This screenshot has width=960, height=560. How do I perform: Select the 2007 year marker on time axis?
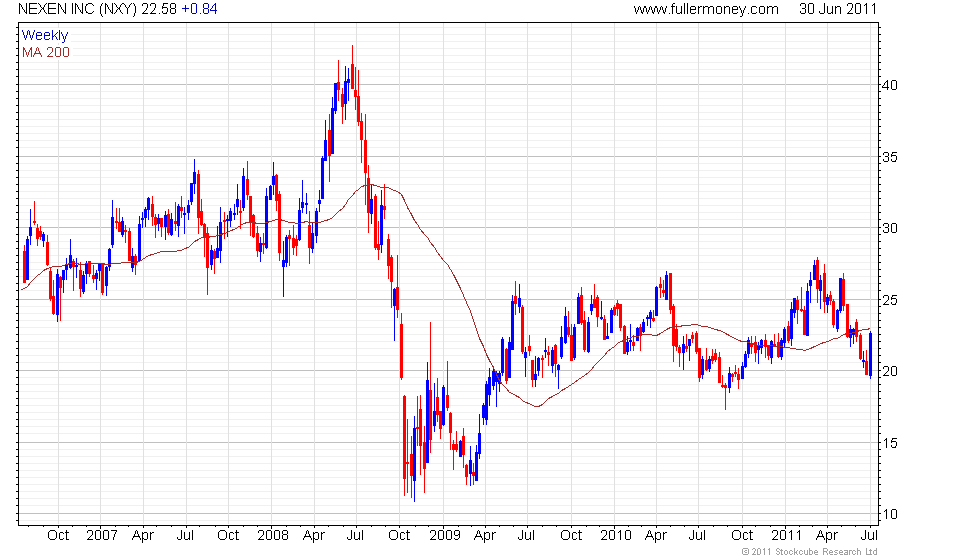pos(102,536)
